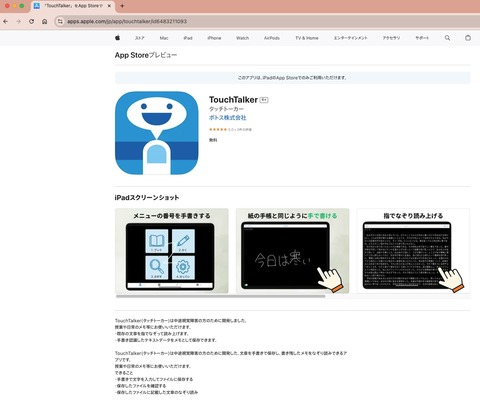Open the iPhone menu item

point(214,38)
